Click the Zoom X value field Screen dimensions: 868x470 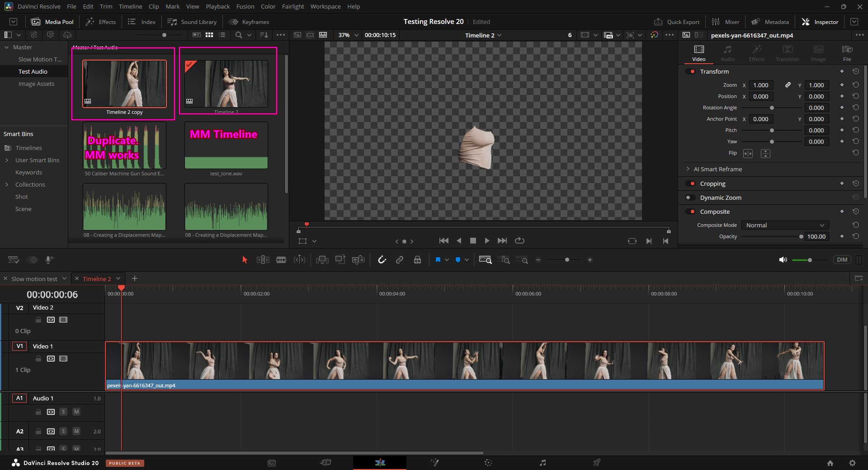click(x=761, y=85)
